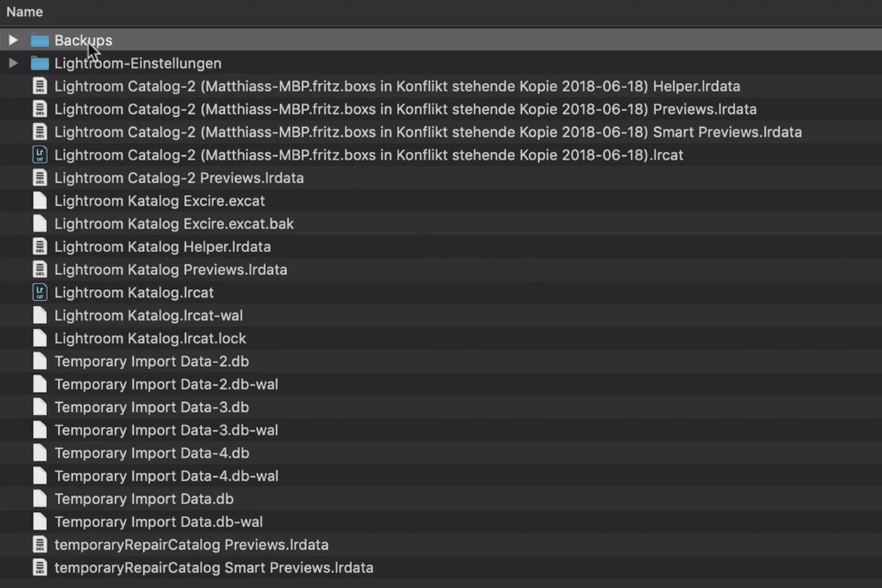Select temporaryRepairCatalog Previews.lrdata name

pos(191,545)
